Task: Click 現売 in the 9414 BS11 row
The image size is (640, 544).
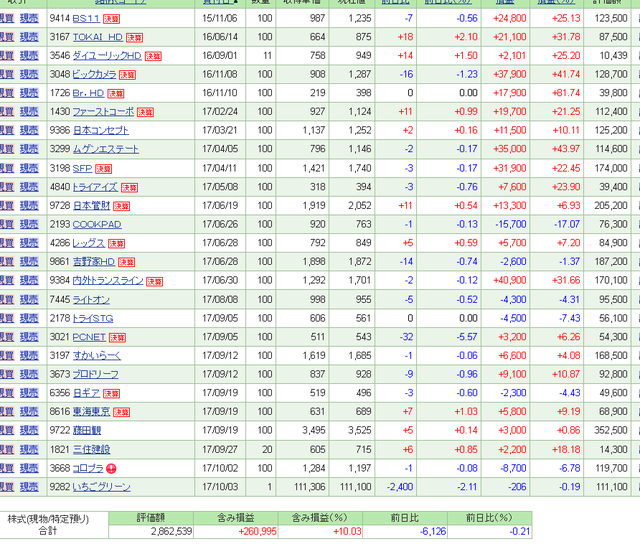Action: coord(29,18)
